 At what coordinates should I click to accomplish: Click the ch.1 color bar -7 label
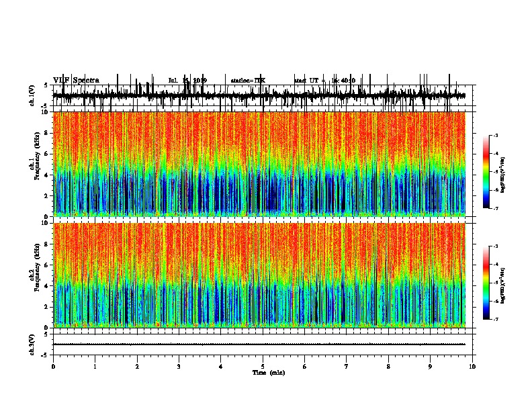[x=495, y=208]
